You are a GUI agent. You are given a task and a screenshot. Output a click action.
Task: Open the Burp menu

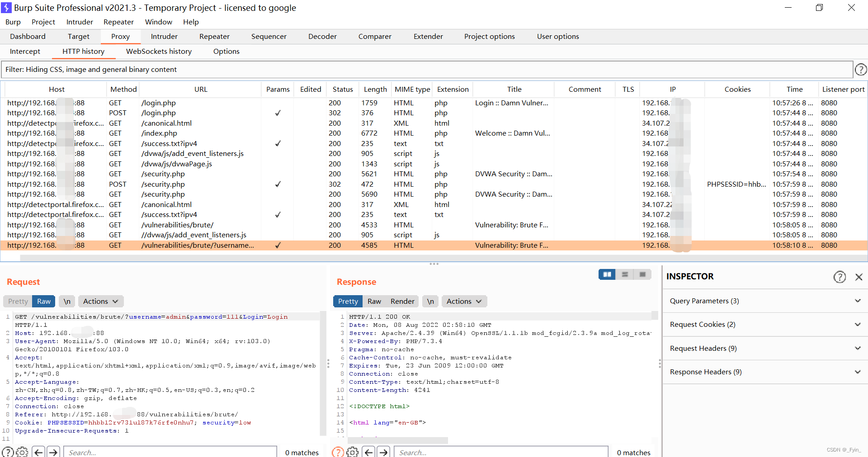[13, 22]
